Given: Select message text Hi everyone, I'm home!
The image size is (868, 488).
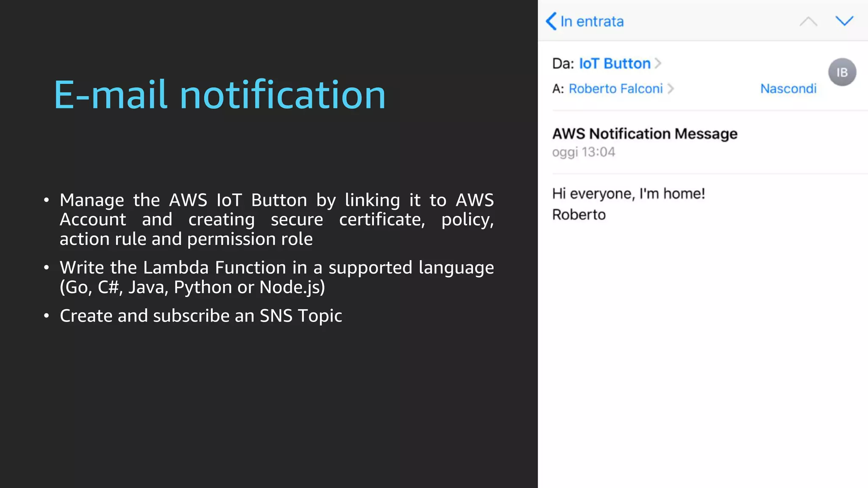Looking at the screenshot, I should point(629,194).
